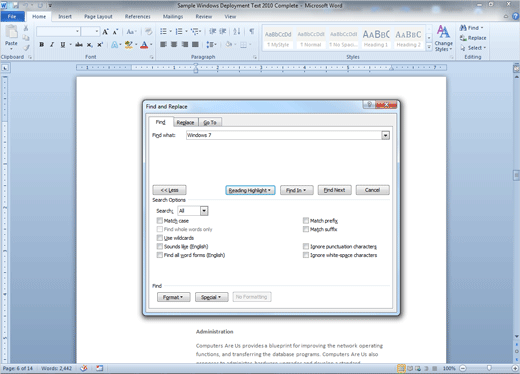The width and height of the screenshot is (520, 374).
Task: Enable the Match suffix checkbox
Action: [x=306, y=229]
